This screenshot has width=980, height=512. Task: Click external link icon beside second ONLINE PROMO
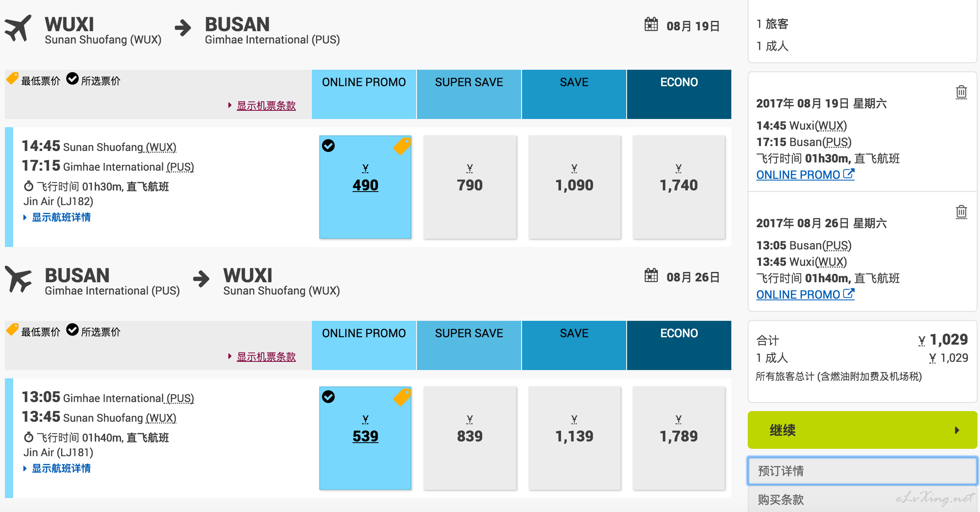tap(849, 294)
